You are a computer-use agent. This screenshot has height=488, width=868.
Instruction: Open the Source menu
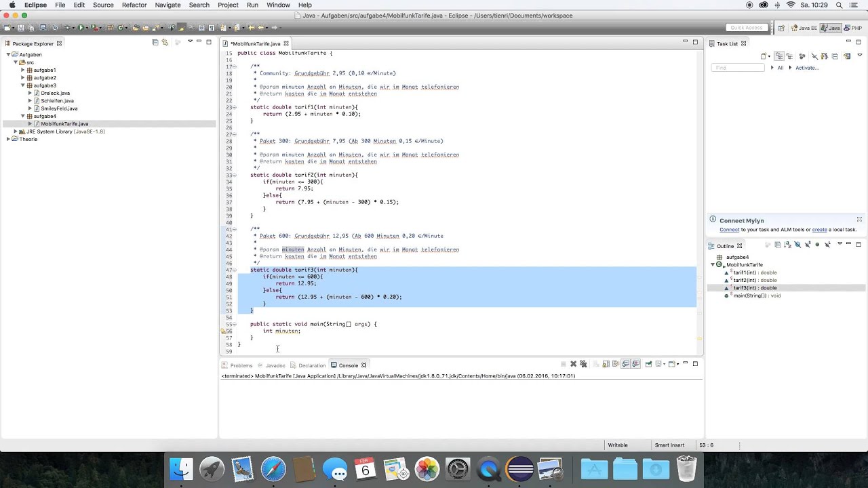click(103, 5)
